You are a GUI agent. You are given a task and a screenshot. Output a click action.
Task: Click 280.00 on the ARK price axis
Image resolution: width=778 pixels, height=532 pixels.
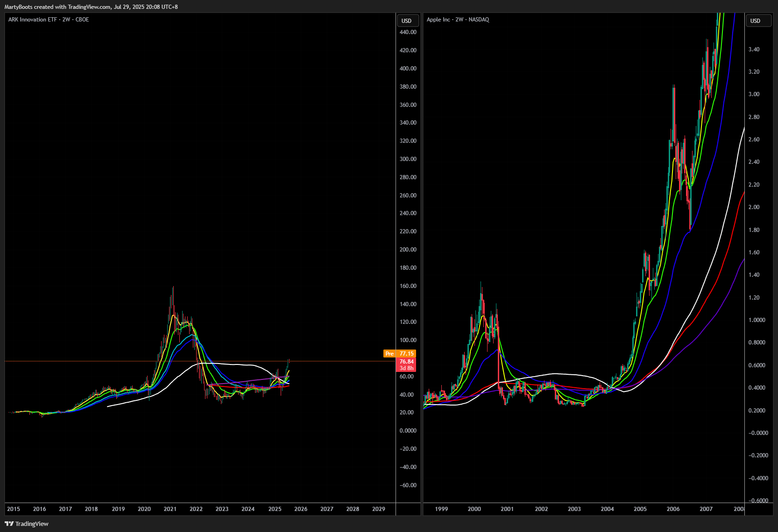(x=408, y=177)
